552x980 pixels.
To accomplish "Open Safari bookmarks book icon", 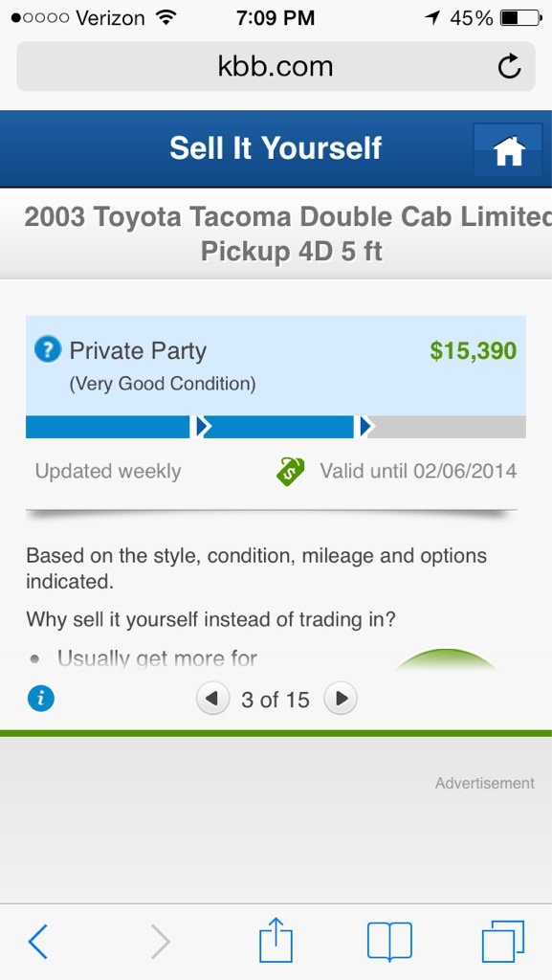I will 389,942.
